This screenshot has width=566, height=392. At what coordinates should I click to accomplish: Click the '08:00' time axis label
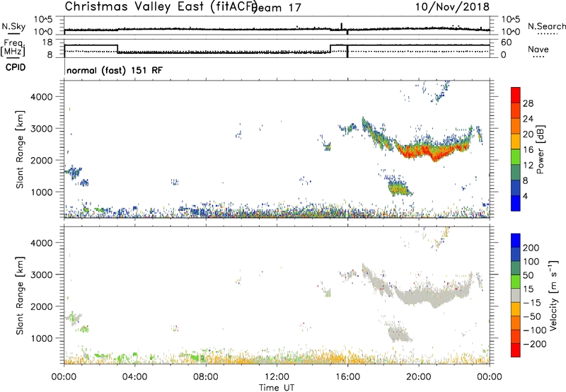click(205, 377)
